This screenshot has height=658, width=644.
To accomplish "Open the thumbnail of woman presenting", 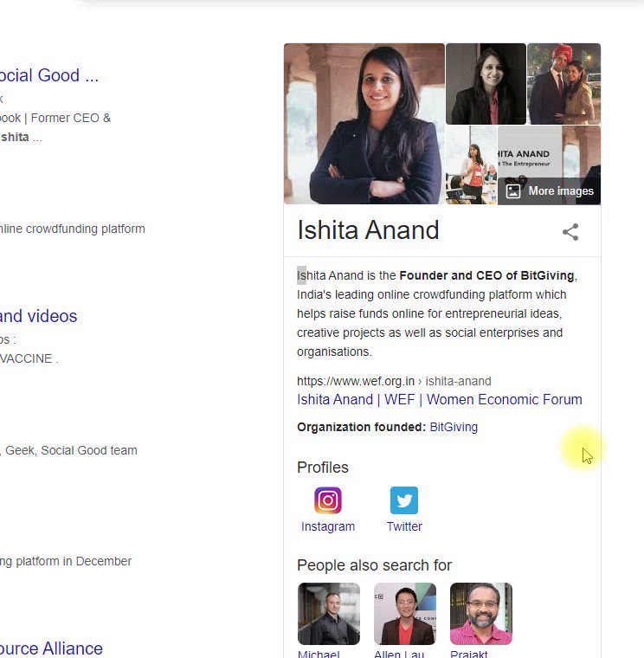I will click(x=471, y=165).
